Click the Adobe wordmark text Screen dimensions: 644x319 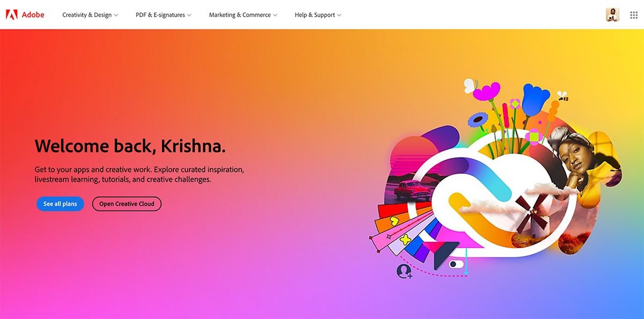click(33, 15)
